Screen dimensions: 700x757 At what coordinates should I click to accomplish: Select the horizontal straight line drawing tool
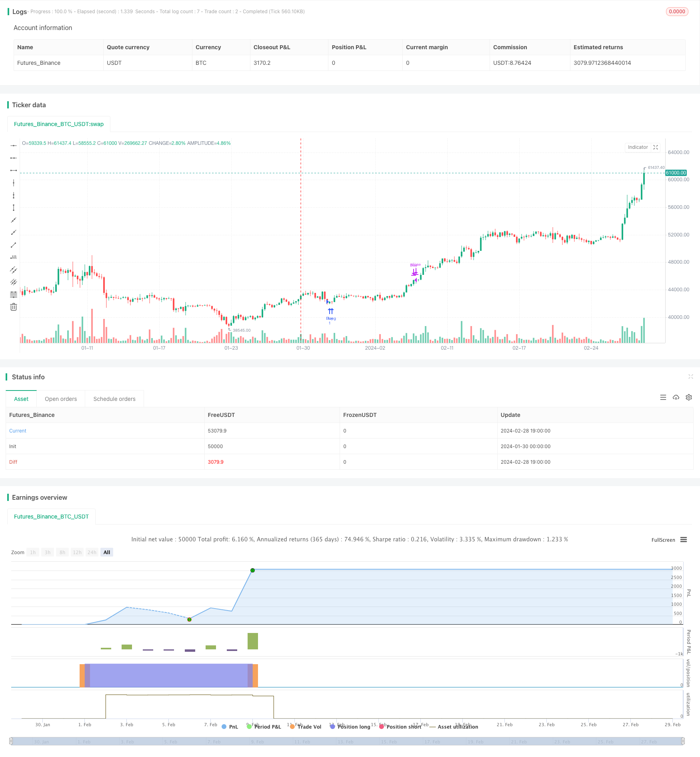[x=14, y=146]
